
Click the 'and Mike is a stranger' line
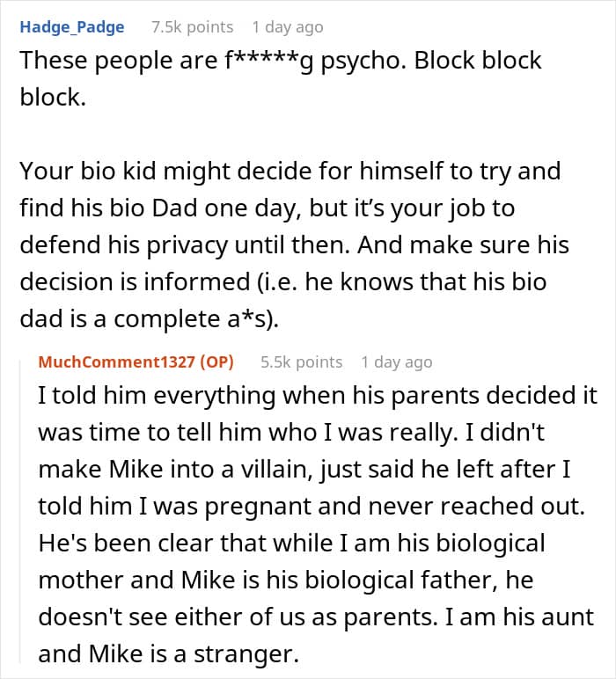[168, 653]
